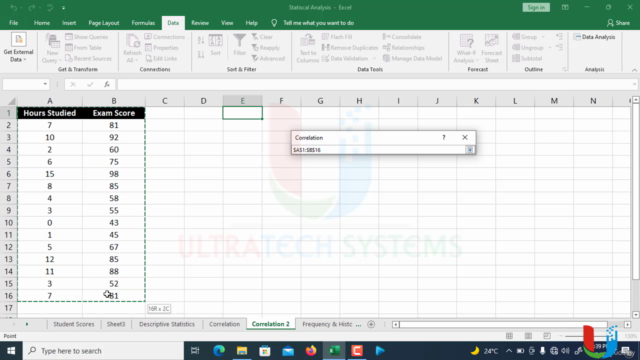Click Recent Sources command

coord(88,58)
